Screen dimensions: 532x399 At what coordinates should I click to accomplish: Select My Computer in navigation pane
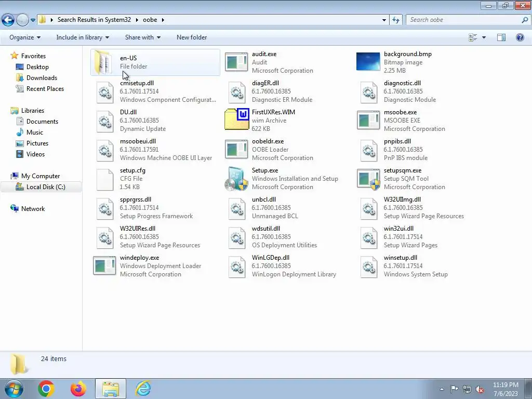(41, 176)
